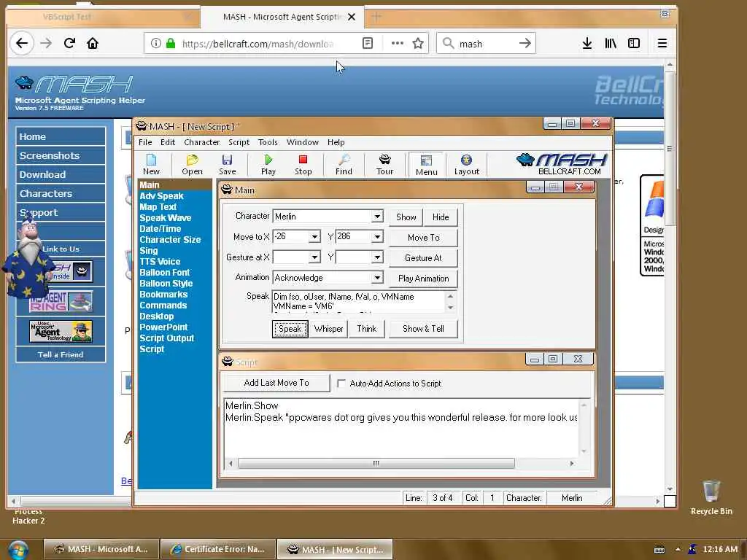Click the Hide character button
This screenshot has width=747, height=560.
pos(441,217)
